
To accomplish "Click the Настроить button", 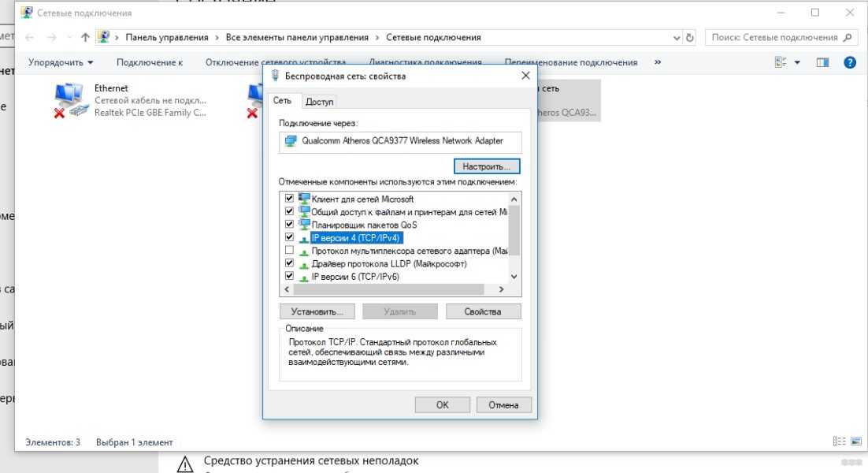I will click(x=487, y=166).
